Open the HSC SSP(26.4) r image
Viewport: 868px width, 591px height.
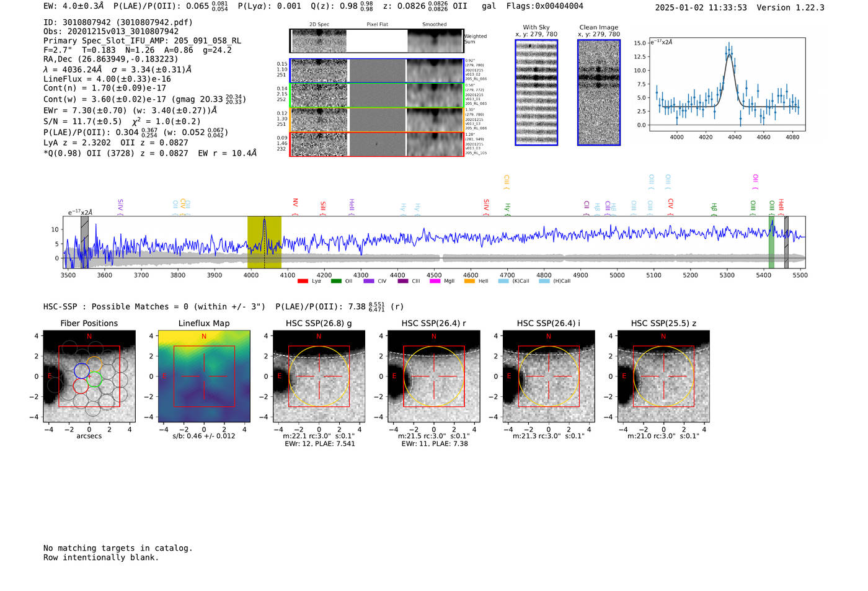[434, 376]
